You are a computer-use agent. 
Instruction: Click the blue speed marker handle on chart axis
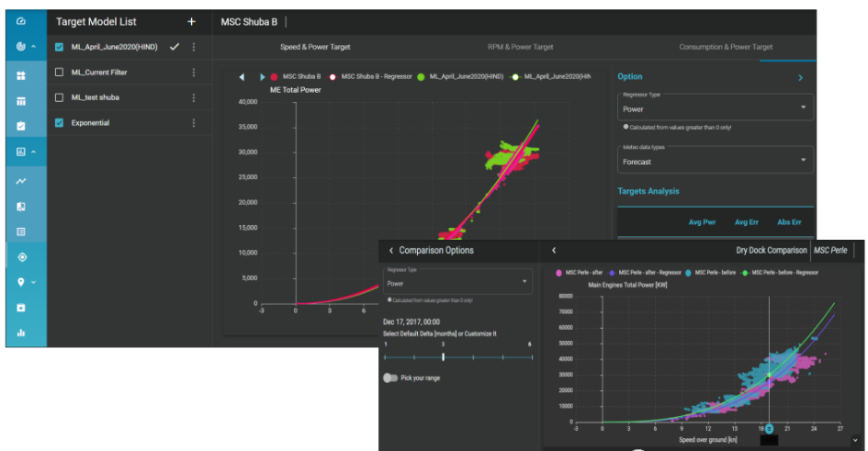[x=770, y=429]
